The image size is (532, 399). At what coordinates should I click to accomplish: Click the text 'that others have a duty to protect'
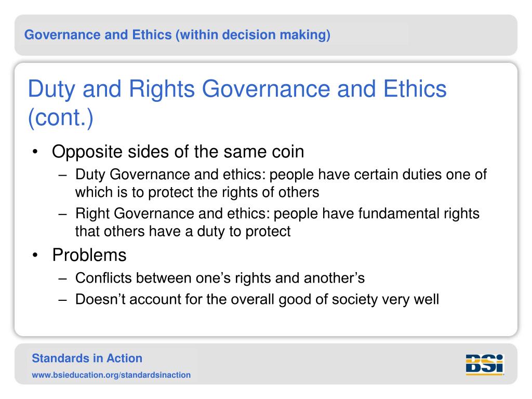click(183, 231)
